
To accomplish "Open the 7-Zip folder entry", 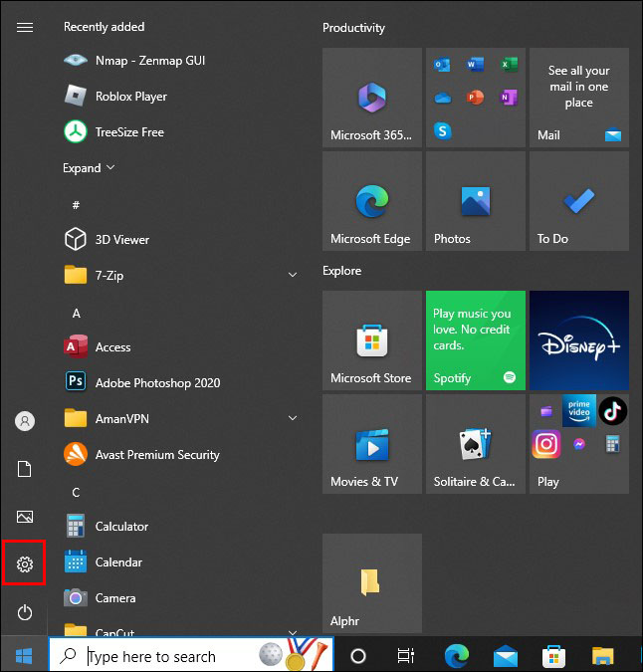I will (94, 275).
